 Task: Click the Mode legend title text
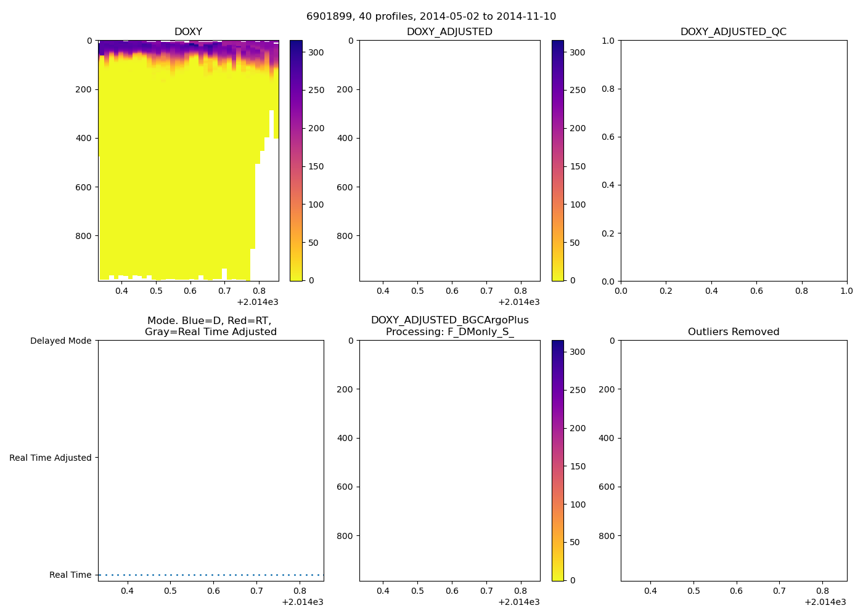[x=210, y=326]
